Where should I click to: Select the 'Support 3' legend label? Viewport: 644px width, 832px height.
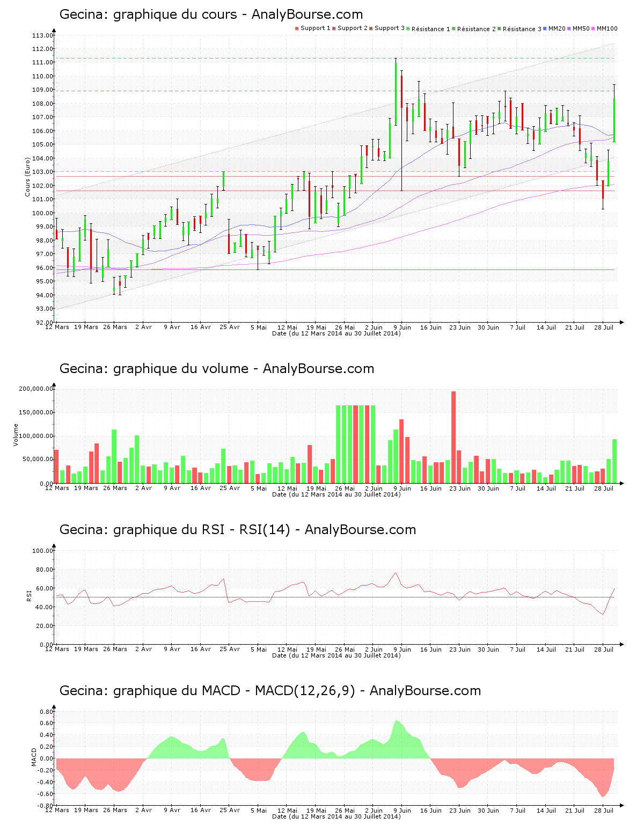[390, 28]
